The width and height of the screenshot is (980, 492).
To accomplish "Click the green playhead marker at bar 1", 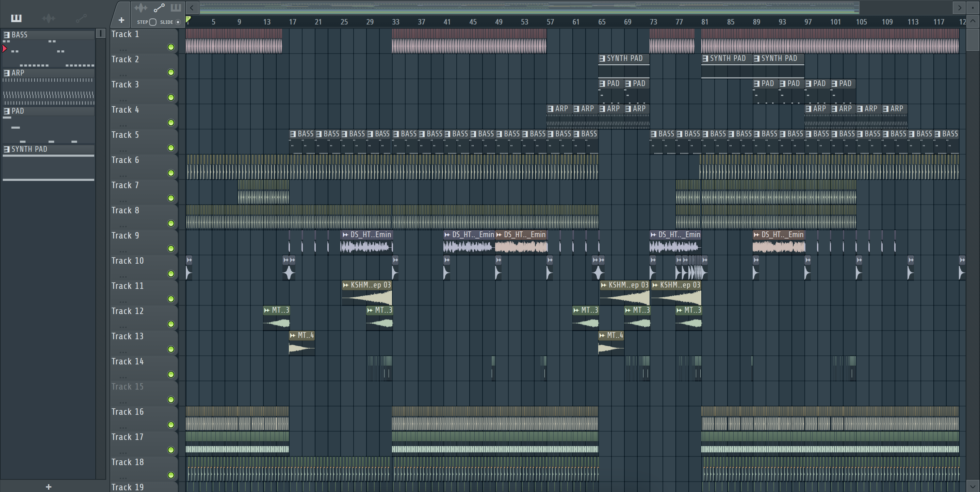I will point(188,19).
